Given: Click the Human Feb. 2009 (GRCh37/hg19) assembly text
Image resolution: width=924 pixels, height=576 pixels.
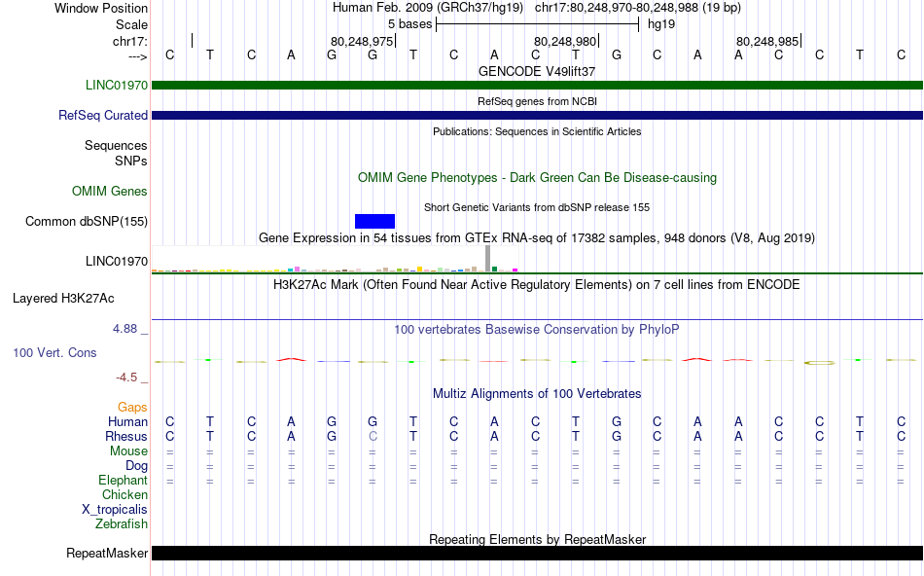Looking at the screenshot, I should click(x=428, y=8).
